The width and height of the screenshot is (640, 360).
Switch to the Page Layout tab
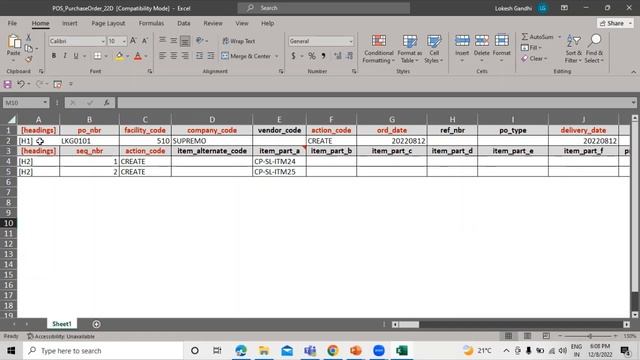coord(108,23)
